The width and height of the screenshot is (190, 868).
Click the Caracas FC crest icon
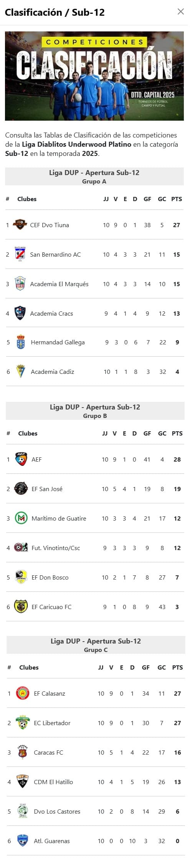(23, 752)
